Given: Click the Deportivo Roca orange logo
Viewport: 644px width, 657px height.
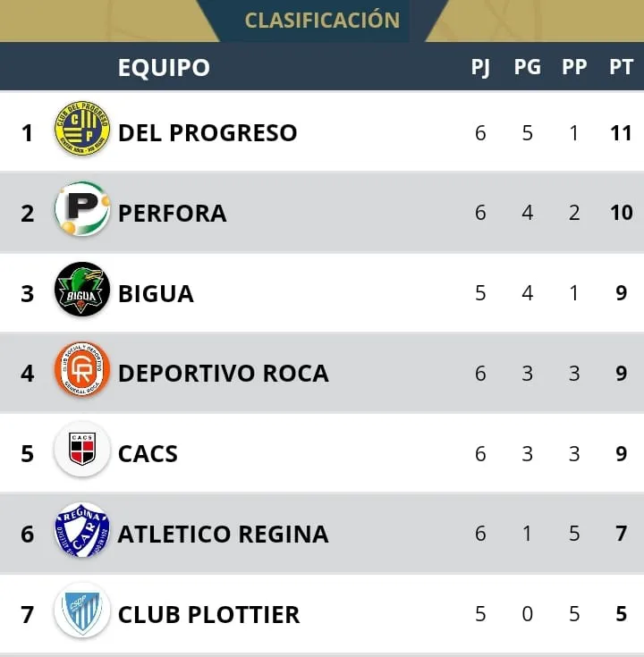Looking at the screenshot, I should [x=82, y=371].
